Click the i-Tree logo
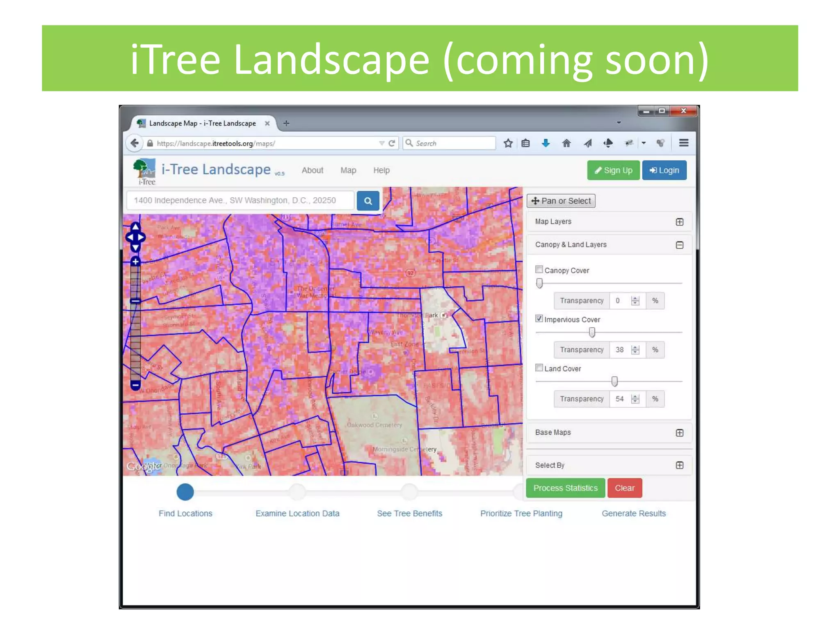This screenshot has height=630, width=840. [144, 171]
